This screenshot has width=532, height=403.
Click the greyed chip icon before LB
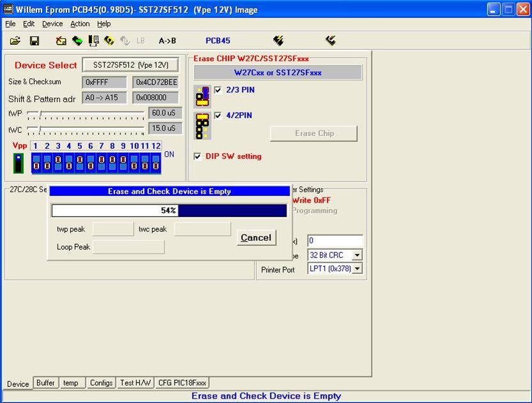pyautogui.click(x=125, y=41)
